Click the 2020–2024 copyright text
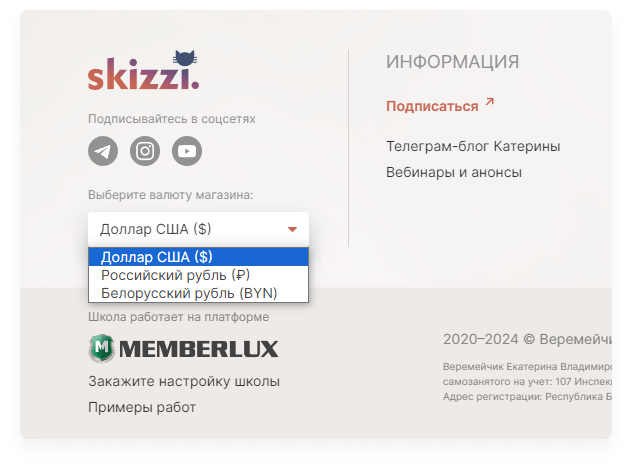The width and height of the screenshot is (632, 469). pyautogui.click(x=527, y=339)
